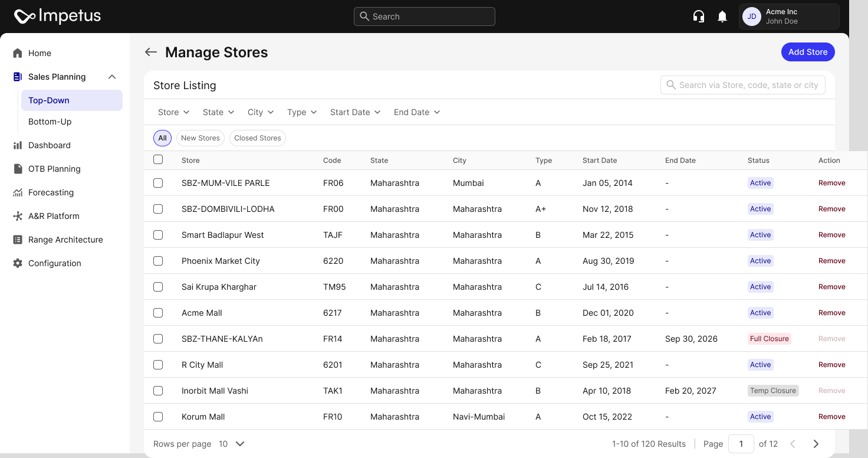Click the Store column header
This screenshot has height=458, width=868.
pos(190,161)
